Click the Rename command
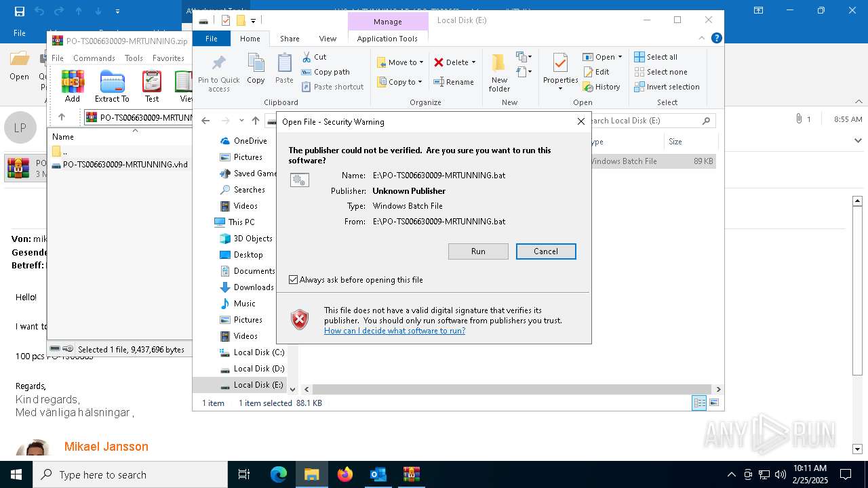This screenshot has height=488, width=868. (454, 82)
